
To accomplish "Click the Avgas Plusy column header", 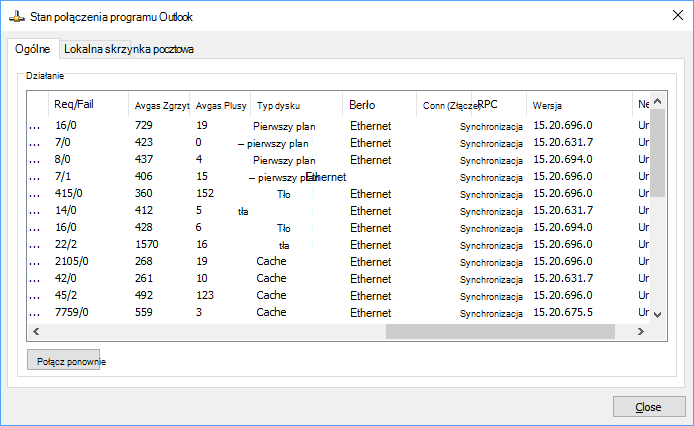I will click(x=220, y=105).
